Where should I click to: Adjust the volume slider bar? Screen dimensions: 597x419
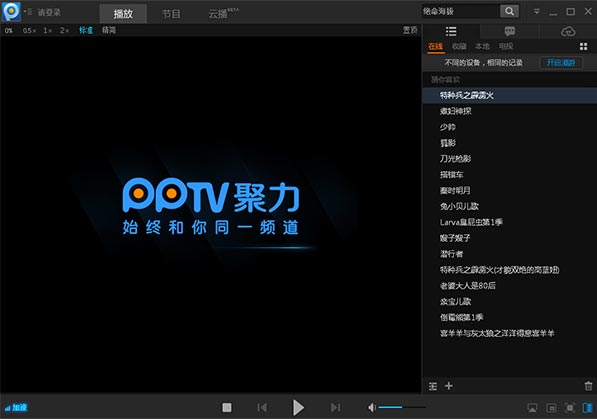tap(402, 407)
